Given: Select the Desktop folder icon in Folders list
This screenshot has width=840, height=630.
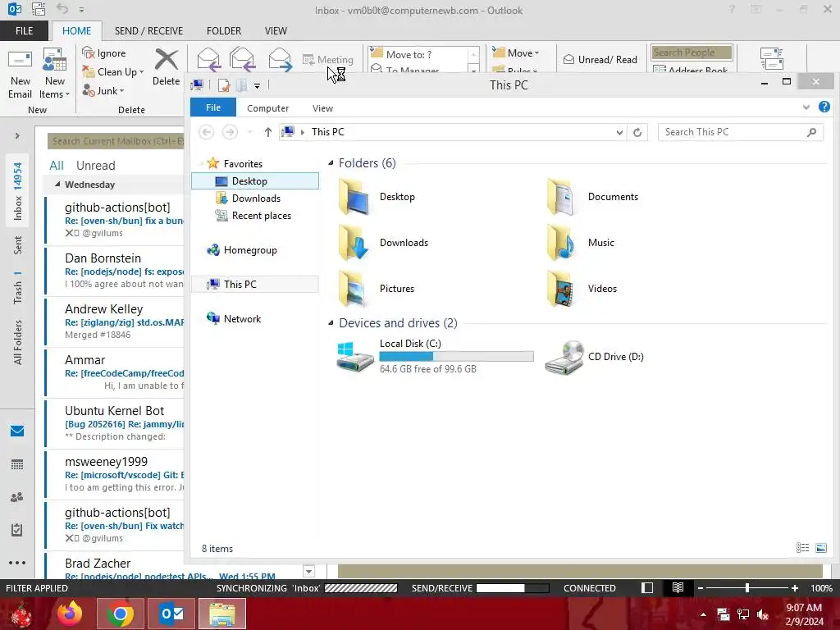Looking at the screenshot, I should pyautogui.click(x=354, y=197).
